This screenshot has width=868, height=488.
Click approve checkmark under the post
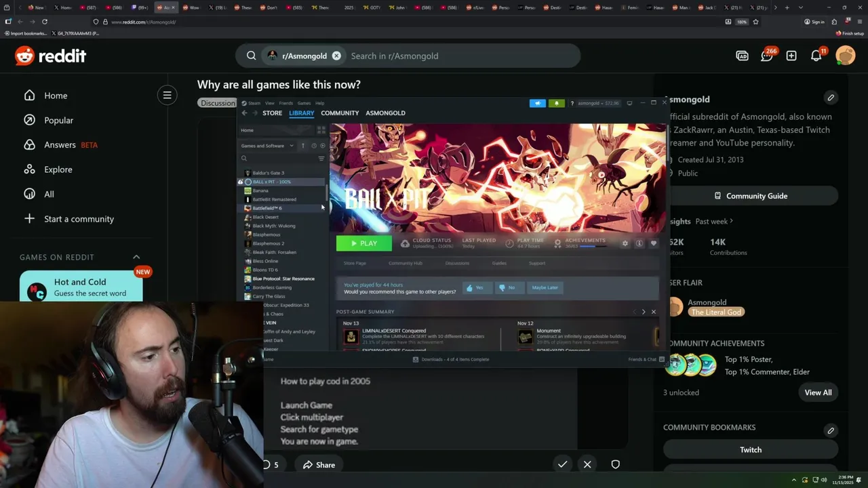[x=562, y=464]
